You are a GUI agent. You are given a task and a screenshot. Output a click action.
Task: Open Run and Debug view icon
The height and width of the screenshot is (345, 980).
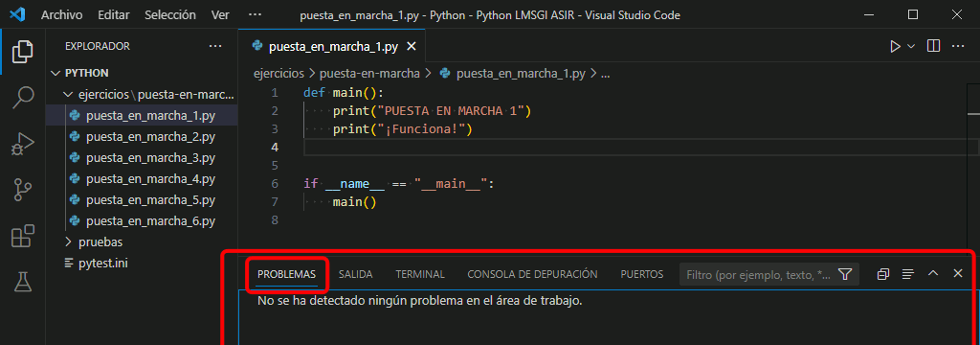coord(23,144)
